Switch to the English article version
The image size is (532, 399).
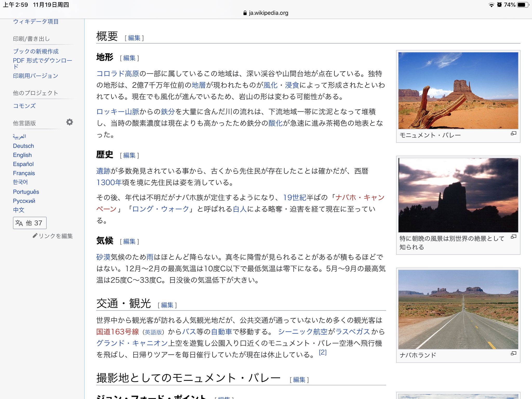[x=22, y=155]
